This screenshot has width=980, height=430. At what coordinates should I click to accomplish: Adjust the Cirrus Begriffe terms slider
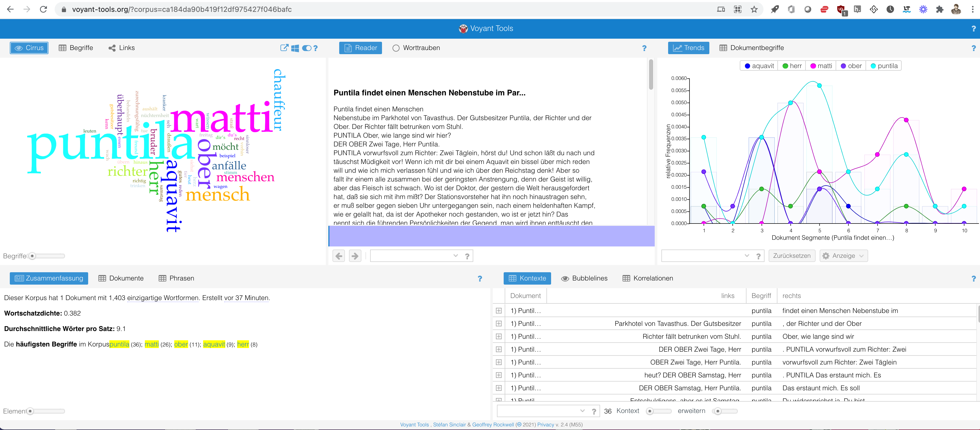coord(33,256)
